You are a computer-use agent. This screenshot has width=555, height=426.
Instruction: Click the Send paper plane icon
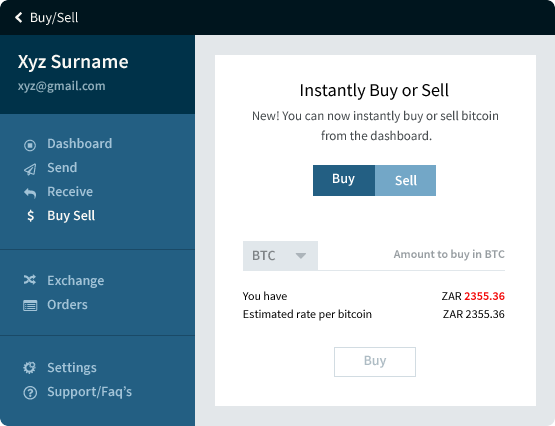(30, 169)
